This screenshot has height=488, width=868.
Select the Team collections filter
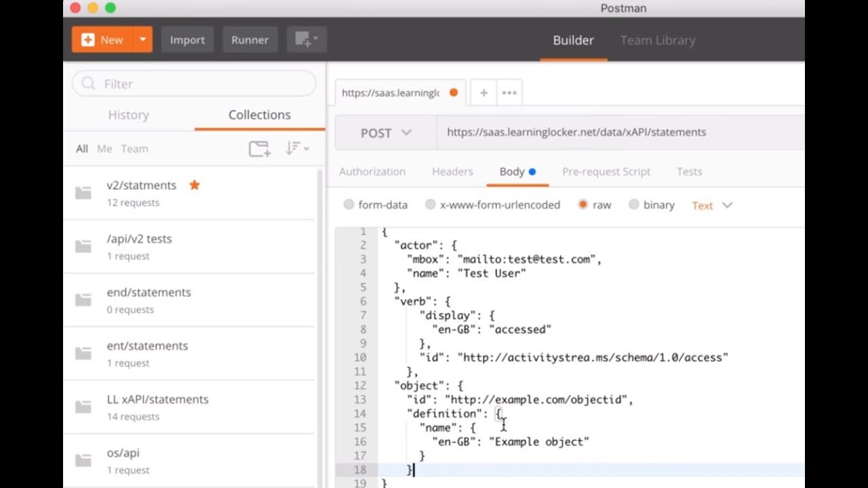(x=134, y=149)
